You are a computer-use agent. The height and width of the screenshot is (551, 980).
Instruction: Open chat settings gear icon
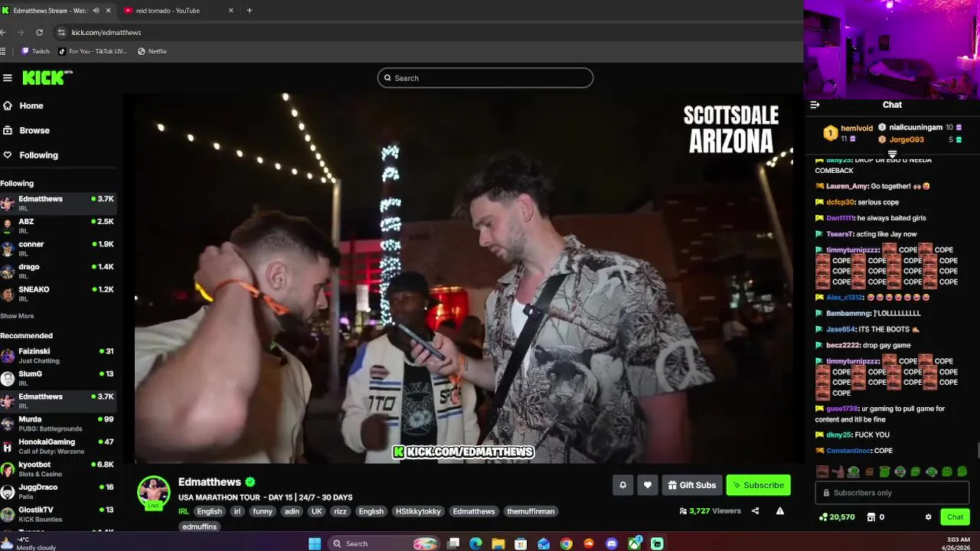pyautogui.click(x=929, y=517)
